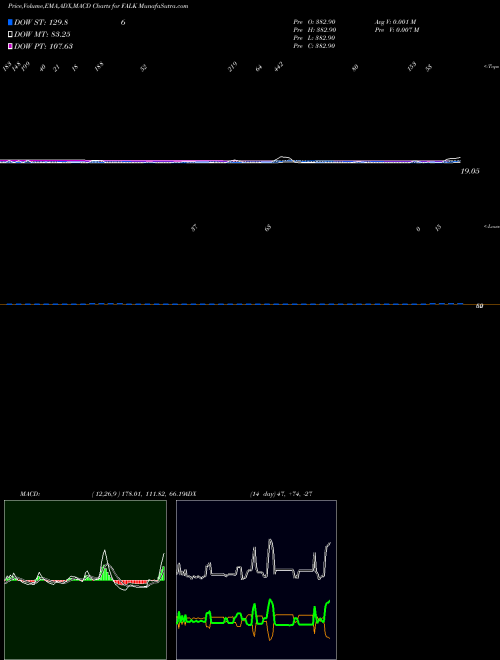Viewport: 500px width, 660px height.
Task: Click the 442 top volume label
Action: click(279, 67)
